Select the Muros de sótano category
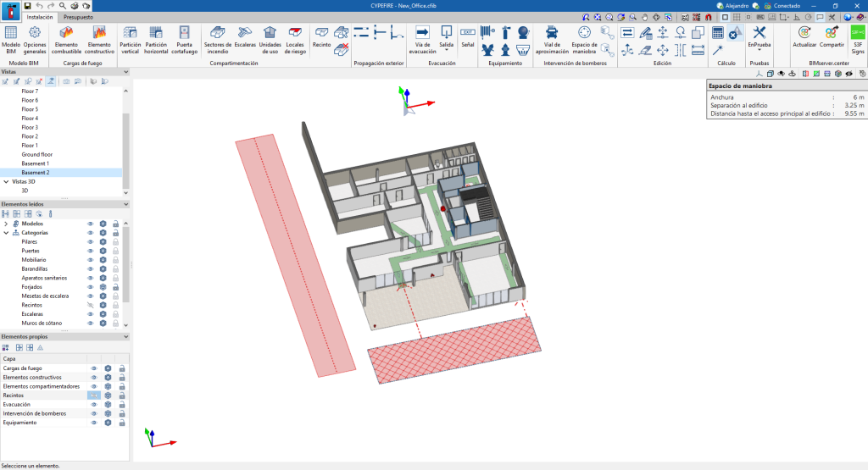Viewport: 868px width, 470px height. click(42, 323)
